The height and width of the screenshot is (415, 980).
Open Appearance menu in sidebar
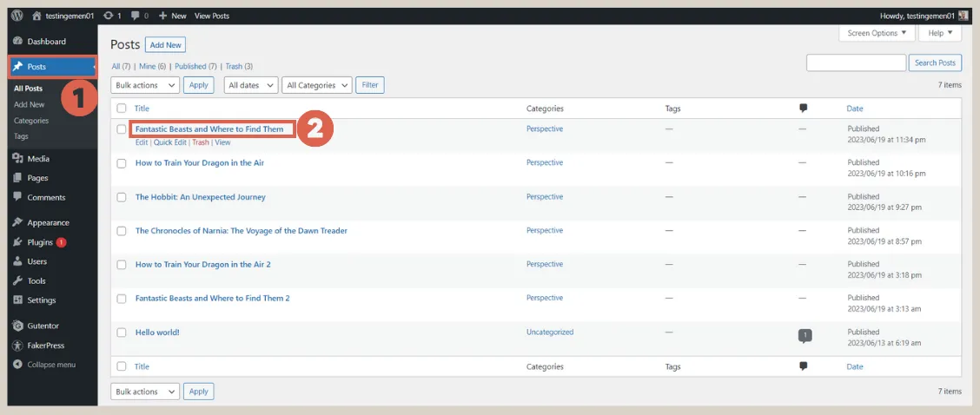pos(48,222)
